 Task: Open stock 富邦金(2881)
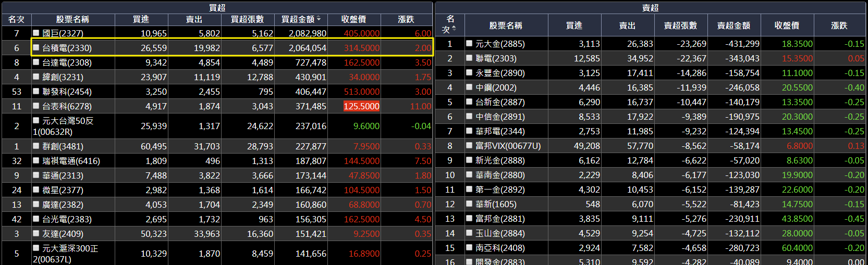coord(500,219)
